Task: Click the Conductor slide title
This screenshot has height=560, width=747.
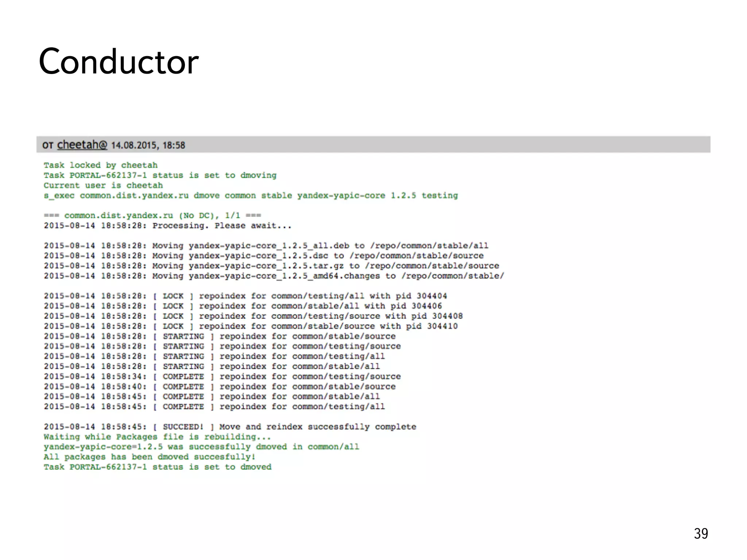Action: pyautogui.click(x=119, y=62)
